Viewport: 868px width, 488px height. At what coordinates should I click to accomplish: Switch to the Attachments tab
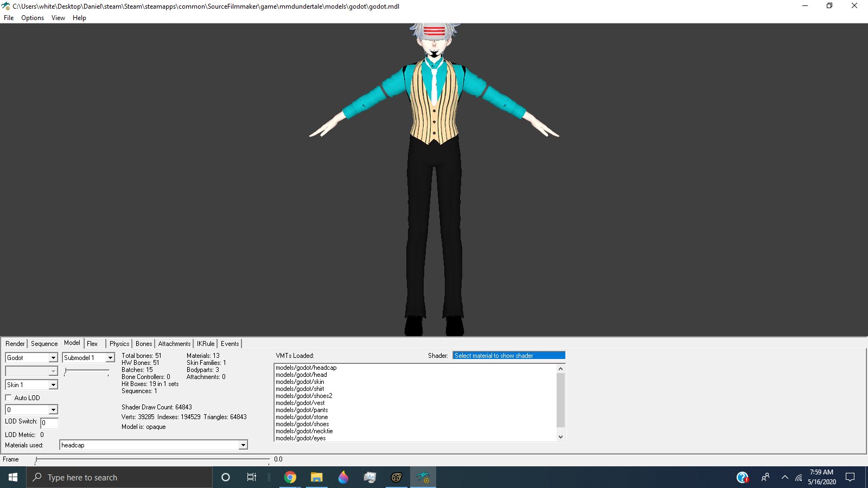(x=174, y=344)
